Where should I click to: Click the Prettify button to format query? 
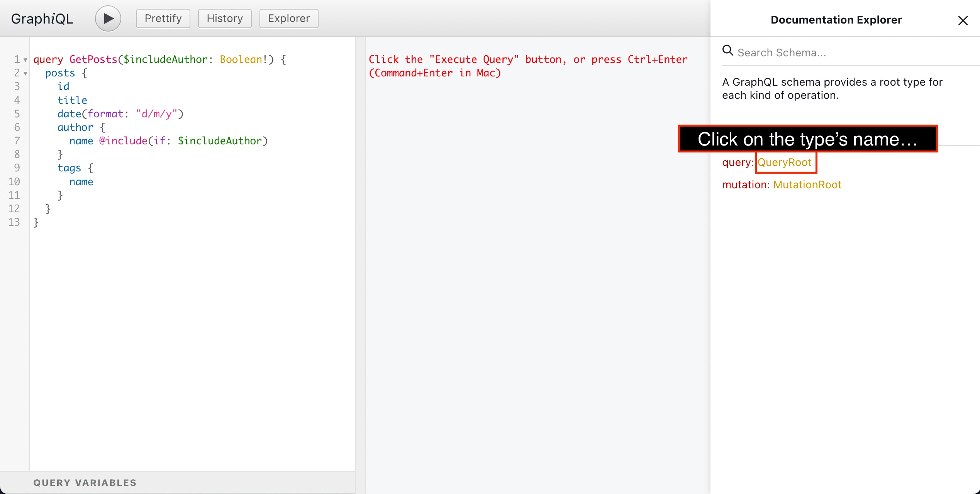tap(163, 18)
